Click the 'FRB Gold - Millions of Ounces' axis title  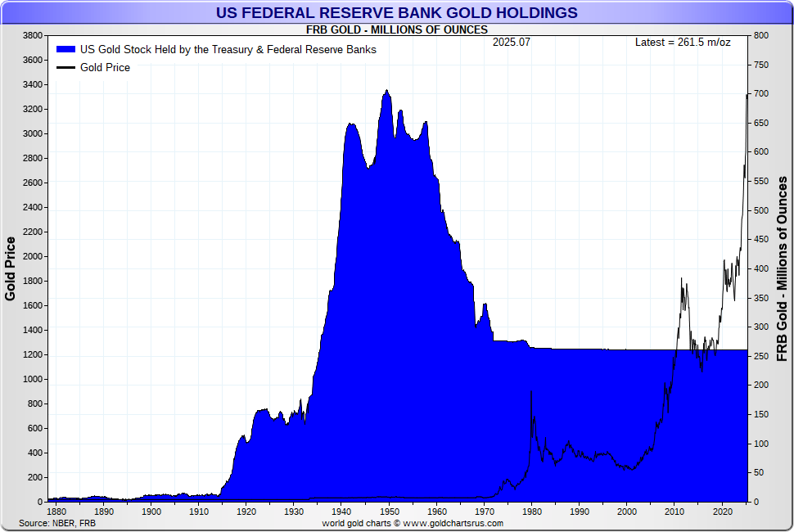tap(783, 268)
